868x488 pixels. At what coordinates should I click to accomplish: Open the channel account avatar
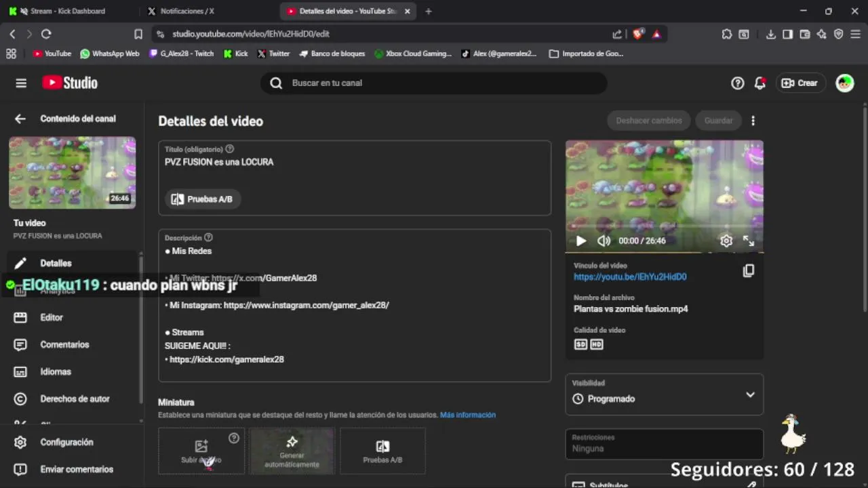click(845, 83)
